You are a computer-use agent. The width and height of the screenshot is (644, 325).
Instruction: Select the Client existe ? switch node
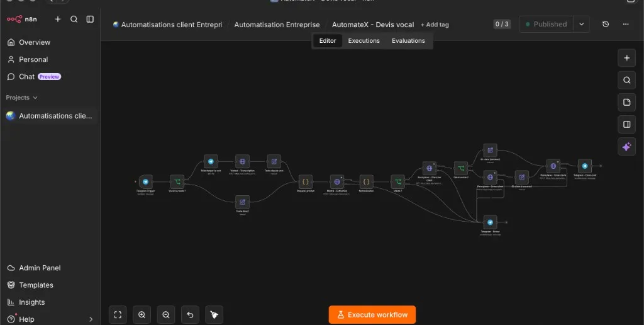pos(461,168)
